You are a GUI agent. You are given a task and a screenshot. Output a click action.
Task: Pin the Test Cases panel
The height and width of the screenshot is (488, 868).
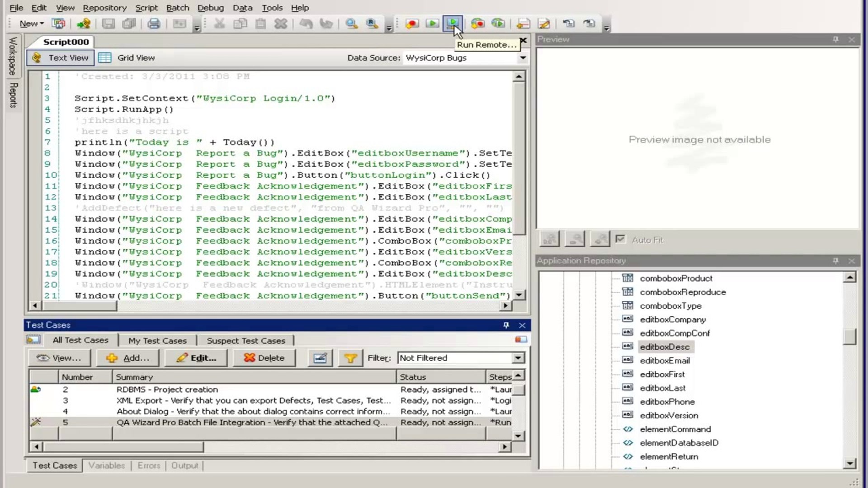pyautogui.click(x=506, y=325)
